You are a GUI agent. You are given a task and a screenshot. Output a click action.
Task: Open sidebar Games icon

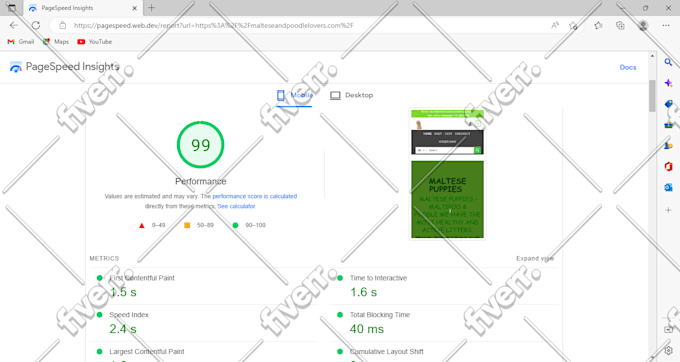point(668,146)
